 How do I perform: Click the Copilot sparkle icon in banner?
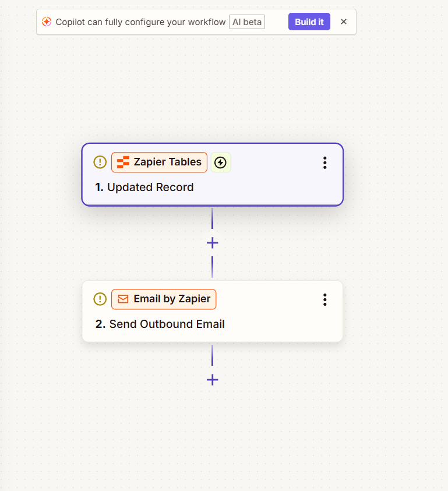pos(47,22)
